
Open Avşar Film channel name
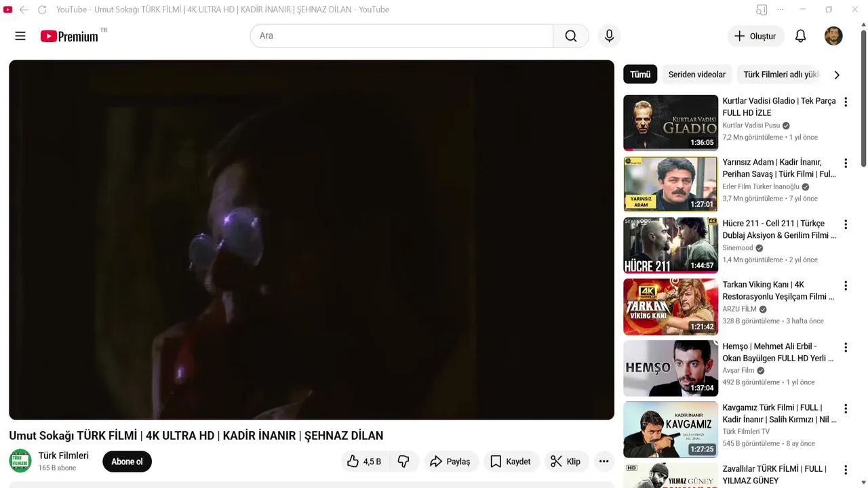pos(738,371)
